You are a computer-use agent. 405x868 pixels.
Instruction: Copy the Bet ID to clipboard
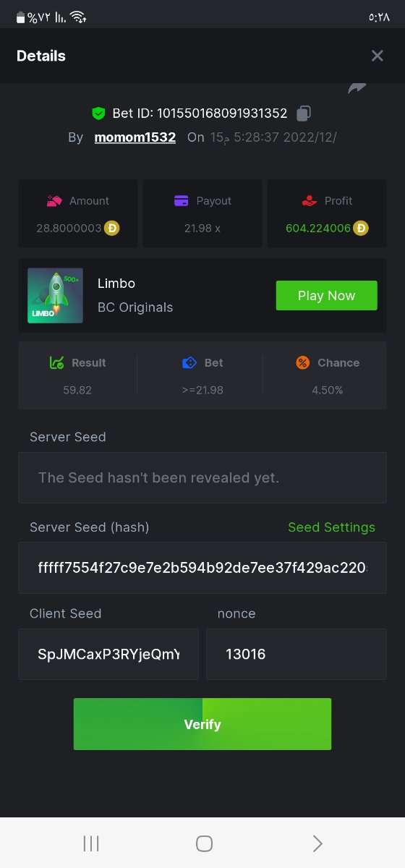point(304,114)
